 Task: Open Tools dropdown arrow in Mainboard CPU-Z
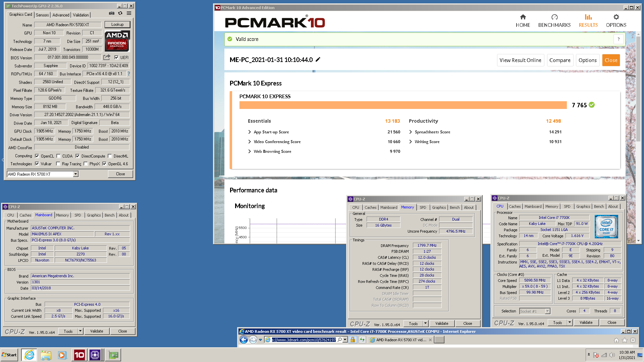click(x=80, y=331)
